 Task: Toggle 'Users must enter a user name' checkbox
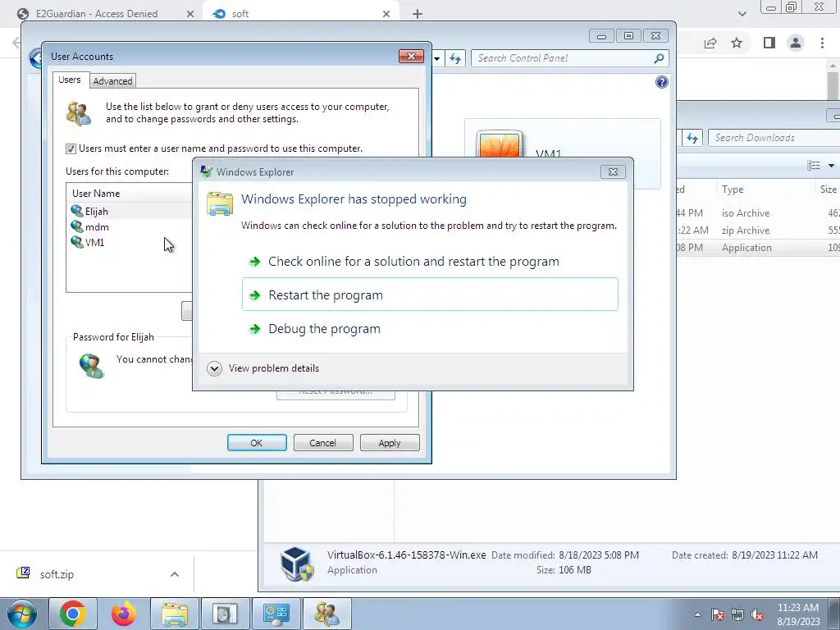71,149
